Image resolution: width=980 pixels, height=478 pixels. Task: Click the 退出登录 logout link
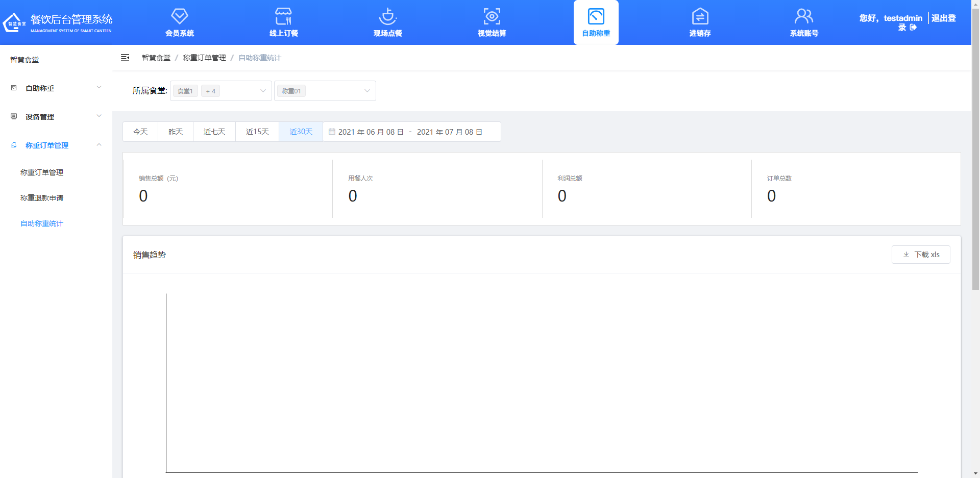943,18
